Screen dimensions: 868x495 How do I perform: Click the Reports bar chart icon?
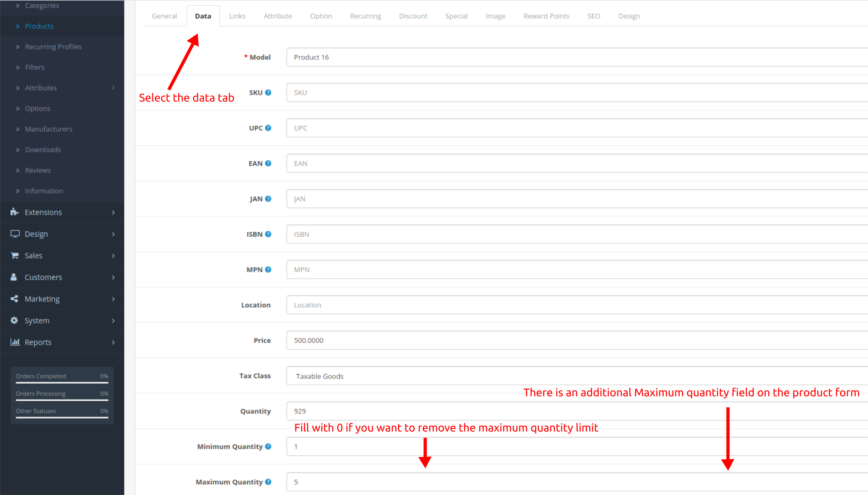[x=15, y=342]
